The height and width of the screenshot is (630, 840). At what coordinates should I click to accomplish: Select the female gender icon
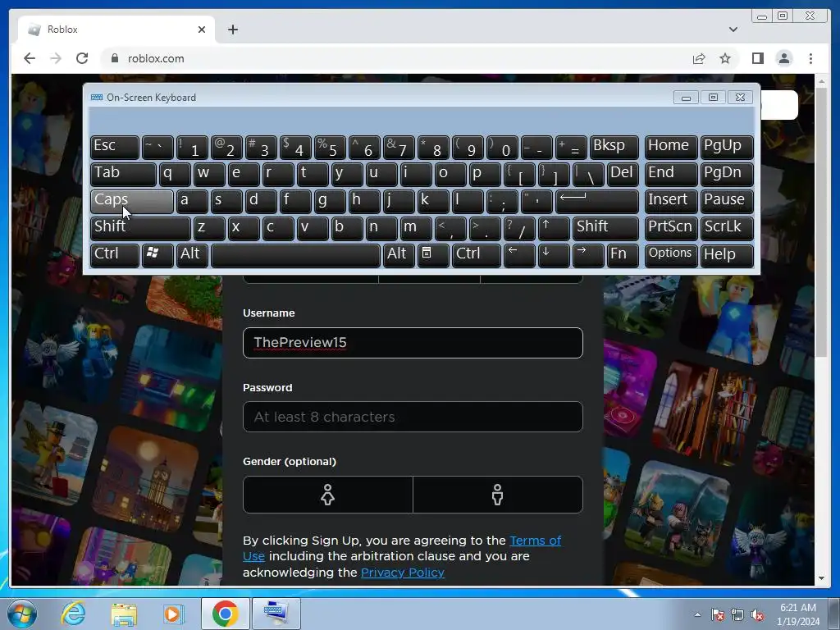[x=328, y=495]
